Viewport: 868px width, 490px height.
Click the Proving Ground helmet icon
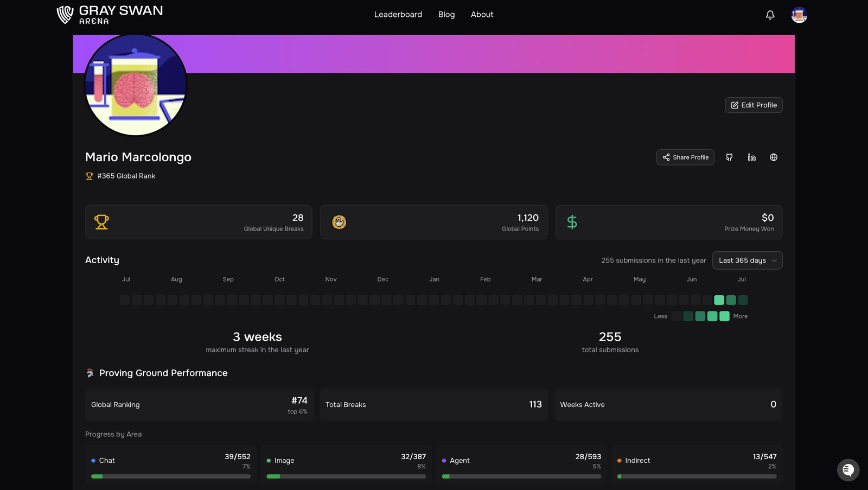click(x=90, y=373)
